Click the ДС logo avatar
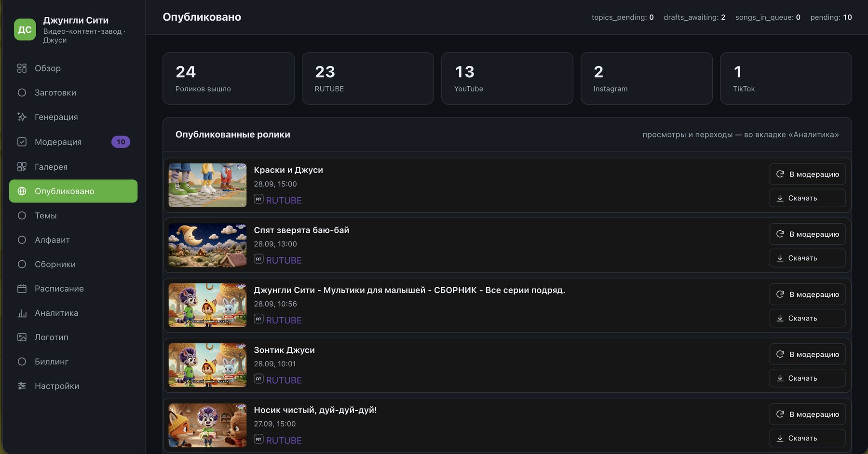Screen dimensions: 868x454 [x=25, y=30]
